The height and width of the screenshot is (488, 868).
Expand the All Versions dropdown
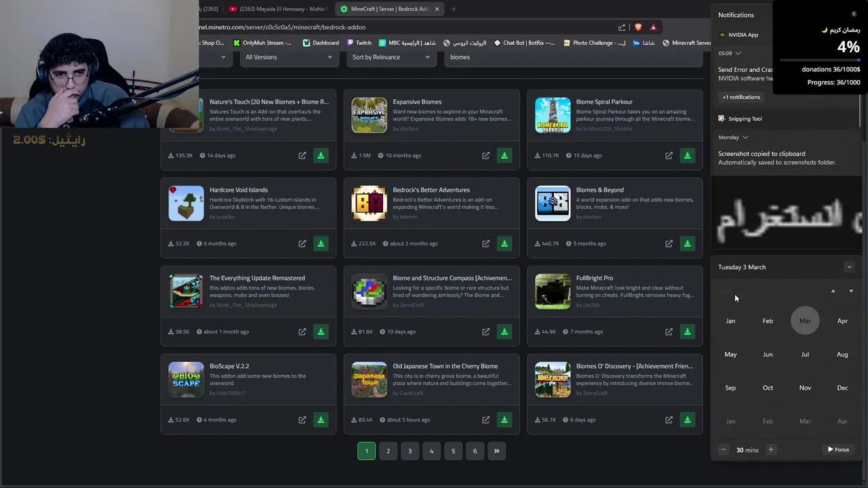289,57
